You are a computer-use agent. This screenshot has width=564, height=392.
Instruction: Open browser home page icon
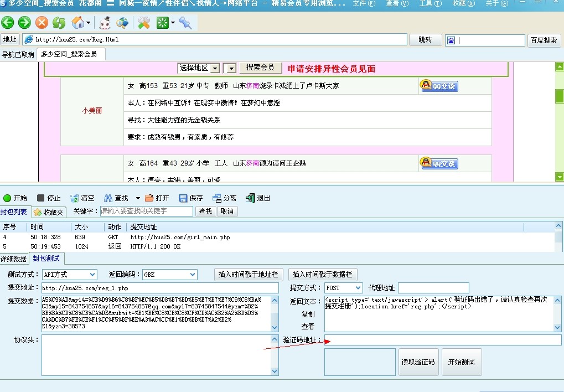pos(77,23)
